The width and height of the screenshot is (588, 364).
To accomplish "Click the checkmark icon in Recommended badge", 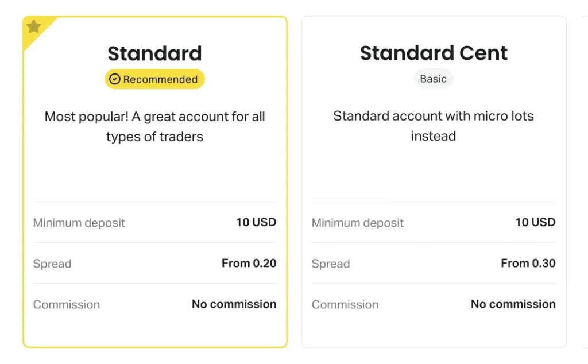I will pyautogui.click(x=115, y=79).
